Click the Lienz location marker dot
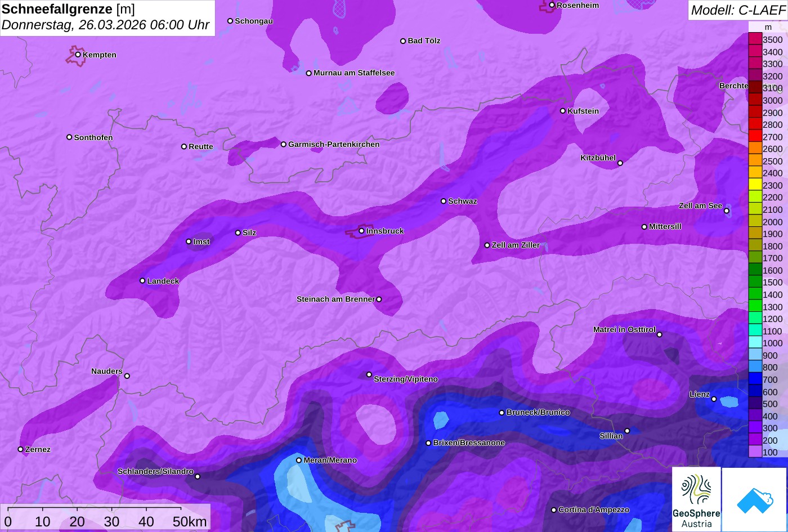Image resolution: width=788 pixels, height=532 pixels. coord(714,399)
